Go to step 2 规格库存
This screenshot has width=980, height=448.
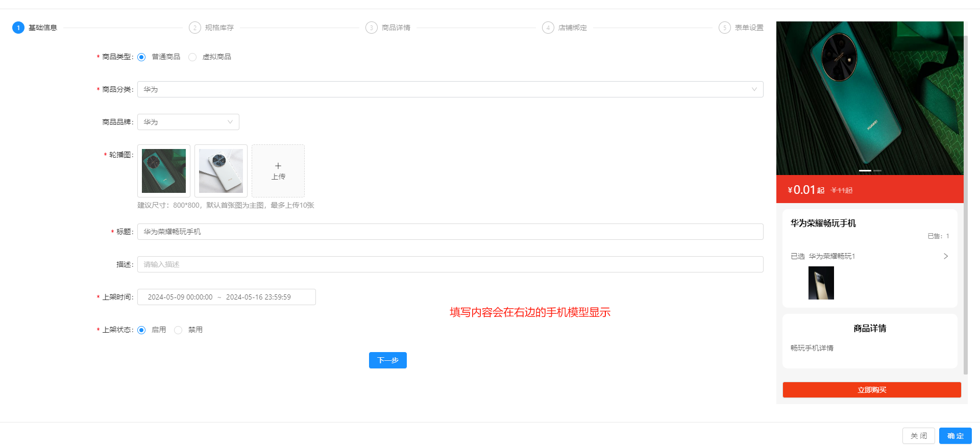pyautogui.click(x=211, y=28)
